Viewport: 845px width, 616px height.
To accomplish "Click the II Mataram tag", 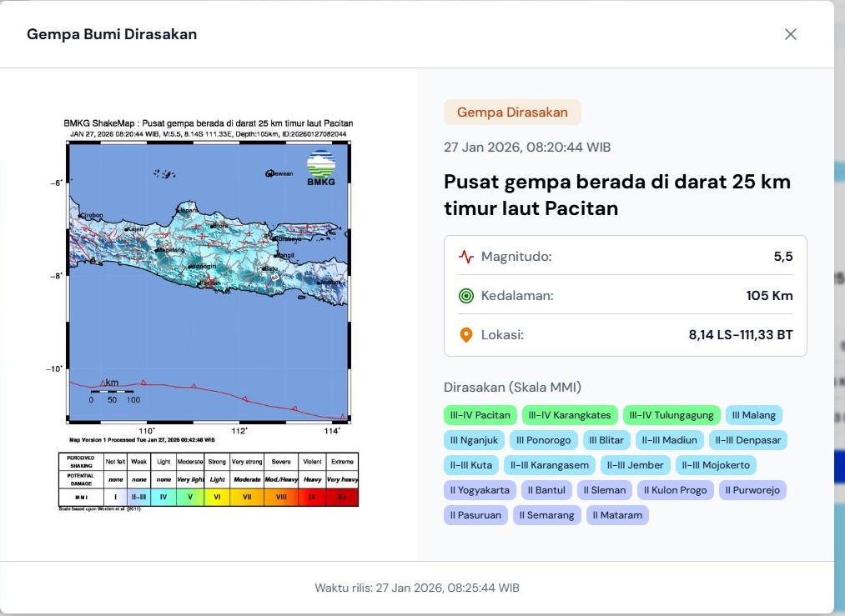I will (x=617, y=515).
